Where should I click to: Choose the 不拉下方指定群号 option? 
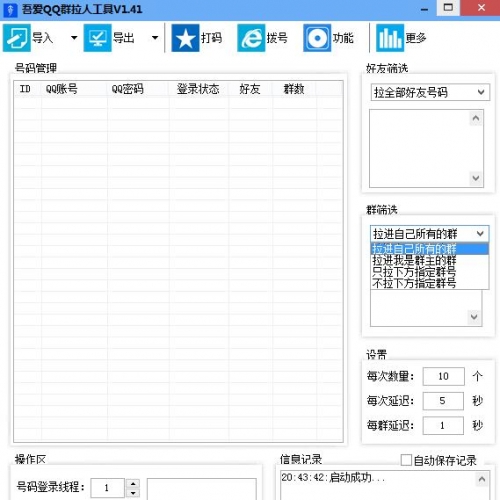[414, 283]
